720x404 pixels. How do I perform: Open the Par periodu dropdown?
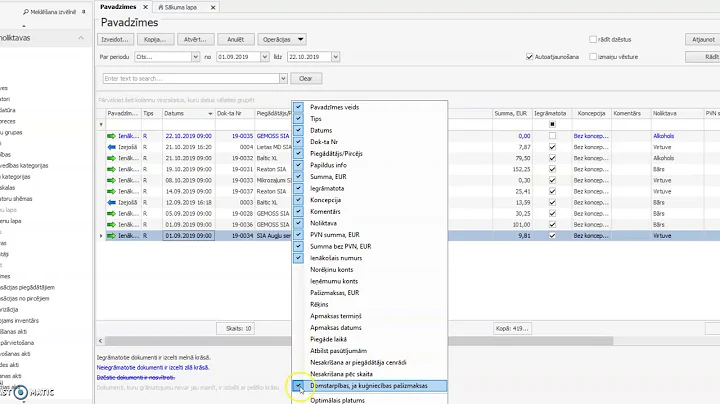[195, 57]
